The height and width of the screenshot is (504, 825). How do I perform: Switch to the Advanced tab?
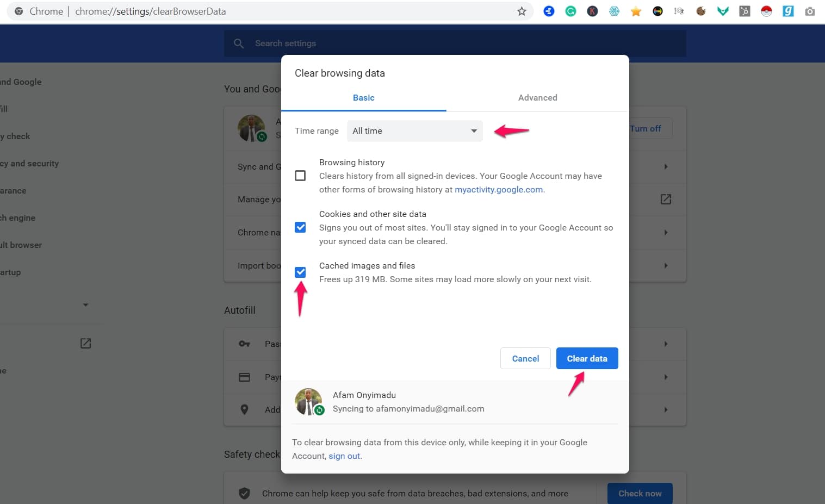click(538, 98)
